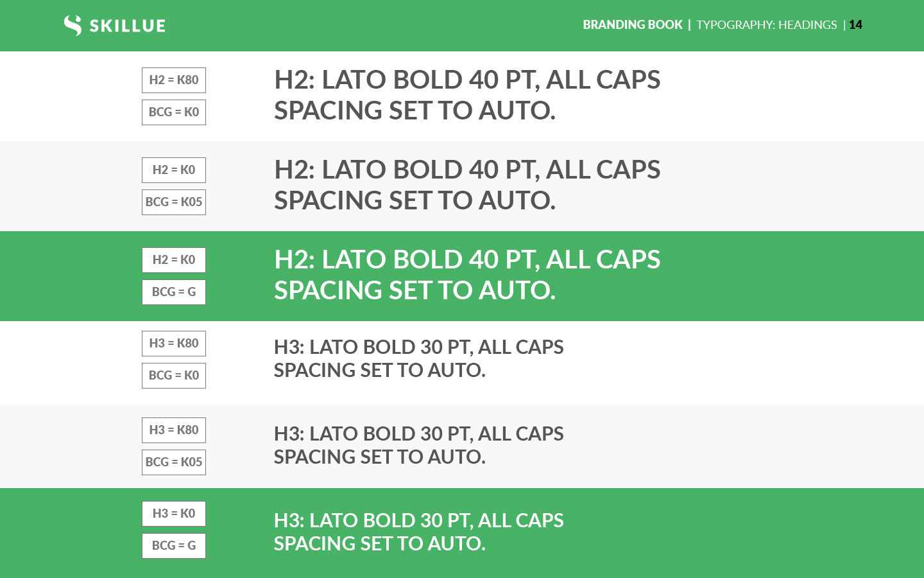Select the BCG = K0 box below H3 = K80

[x=174, y=376]
